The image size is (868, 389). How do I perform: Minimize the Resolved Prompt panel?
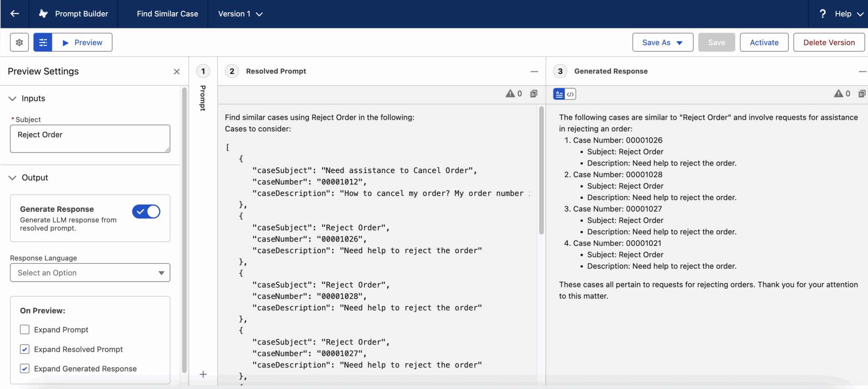pos(534,72)
